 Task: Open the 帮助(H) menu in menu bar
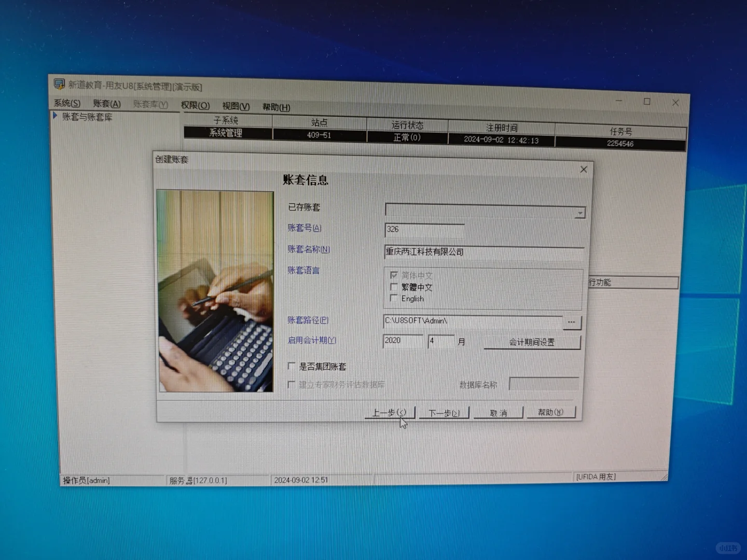[276, 107]
